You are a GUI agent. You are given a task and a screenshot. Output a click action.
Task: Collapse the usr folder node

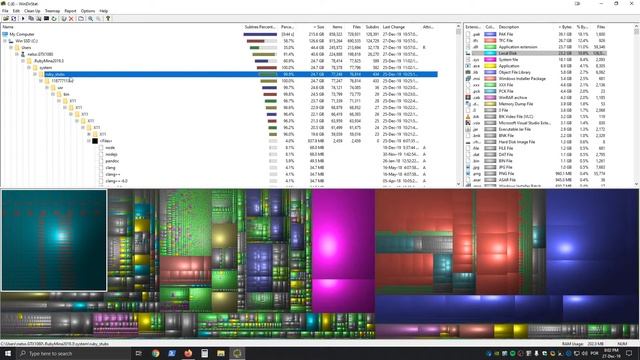click(47, 87)
